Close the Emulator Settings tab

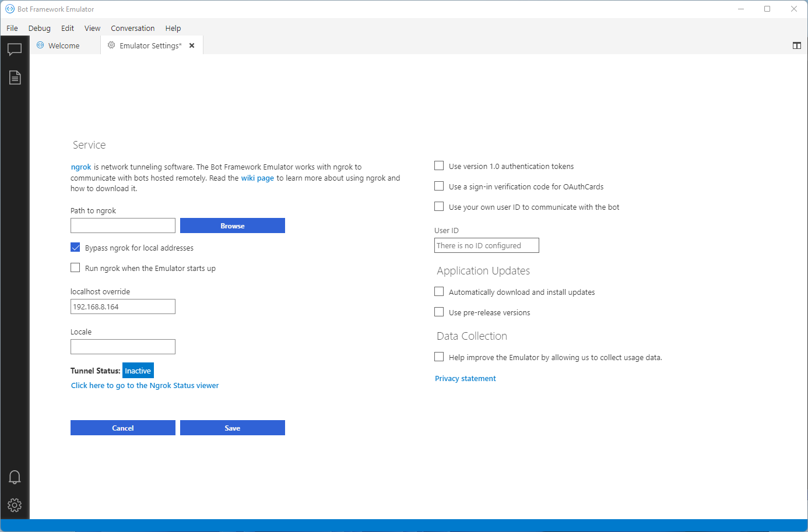tap(192, 45)
